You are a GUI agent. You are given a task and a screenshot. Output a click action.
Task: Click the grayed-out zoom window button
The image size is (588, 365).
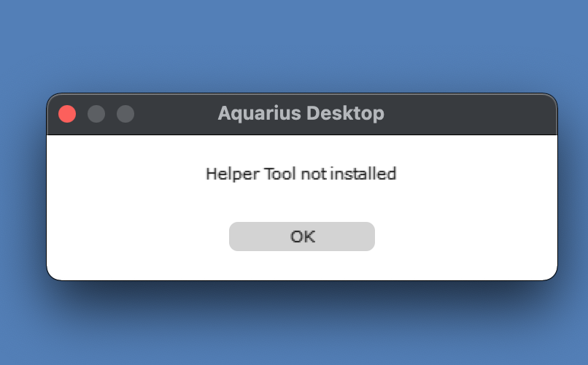point(125,114)
